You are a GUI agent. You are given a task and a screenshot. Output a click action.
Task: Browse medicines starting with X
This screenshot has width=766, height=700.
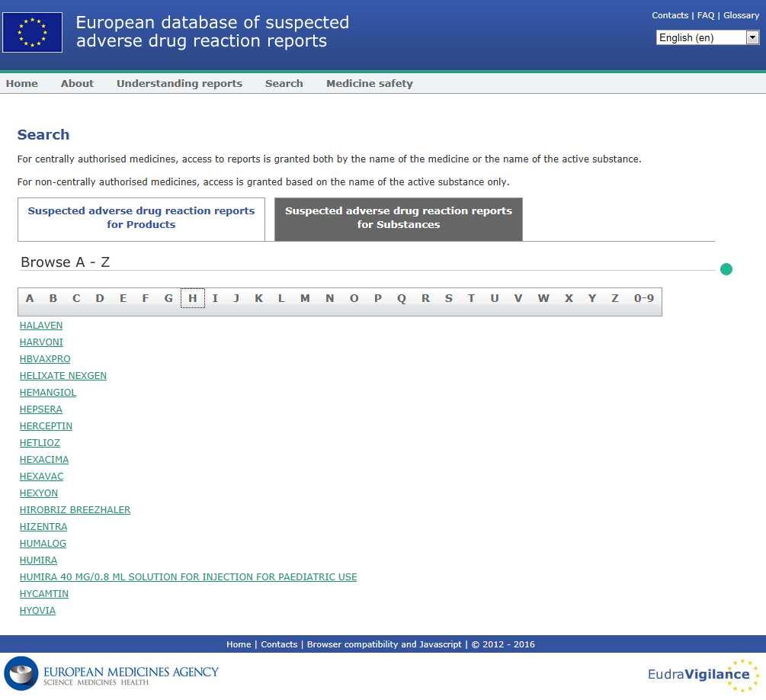[x=569, y=298]
